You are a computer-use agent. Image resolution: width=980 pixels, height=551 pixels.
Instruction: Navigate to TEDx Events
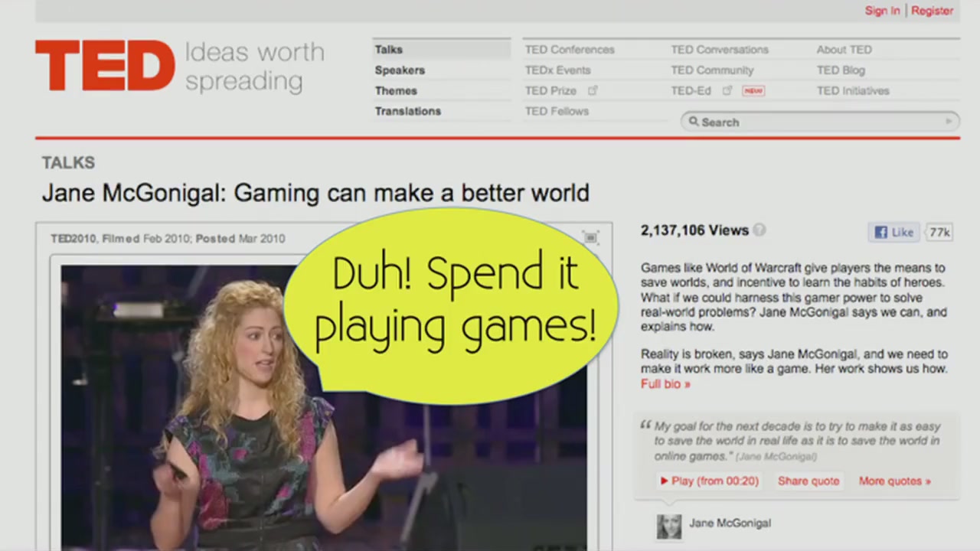coord(557,70)
